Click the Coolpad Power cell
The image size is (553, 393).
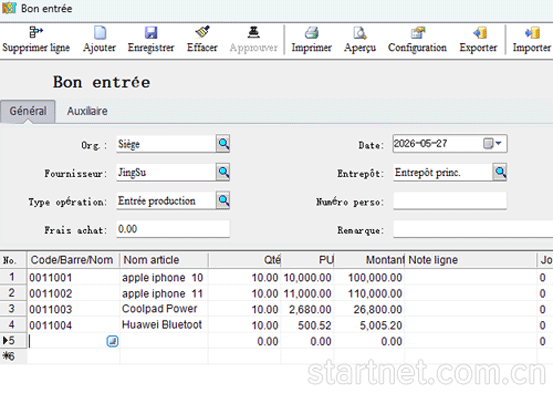pos(164,309)
